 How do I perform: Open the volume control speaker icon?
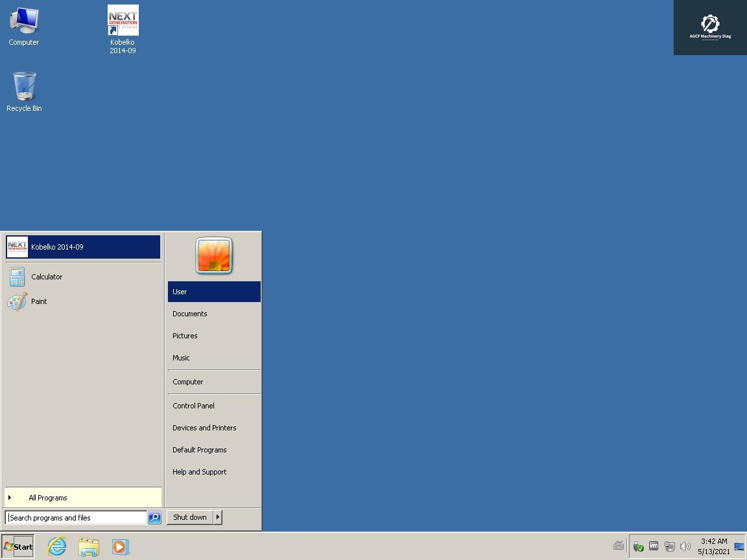point(685,546)
